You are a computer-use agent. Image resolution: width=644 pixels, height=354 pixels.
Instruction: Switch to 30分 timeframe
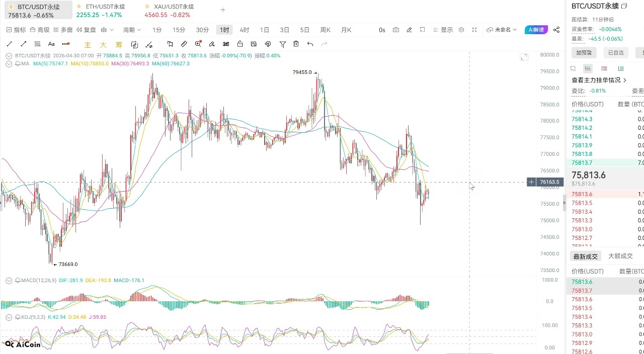[202, 30]
